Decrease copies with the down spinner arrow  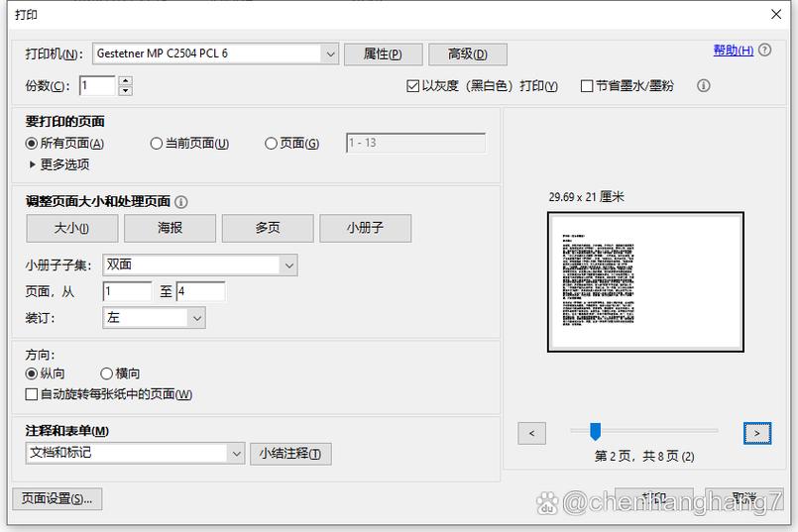point(125,90)
